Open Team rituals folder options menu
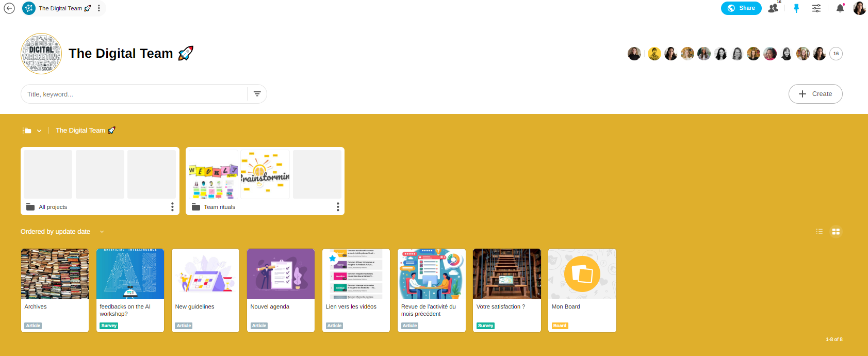 coord(338,207)
